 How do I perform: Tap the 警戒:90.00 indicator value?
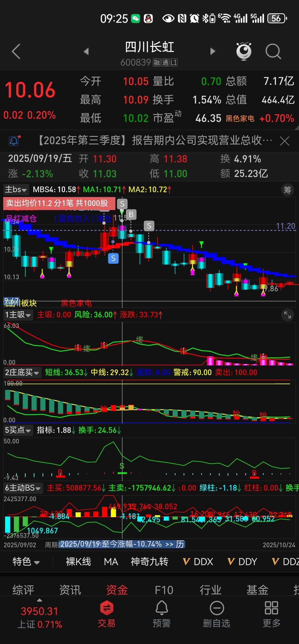(192, 372)
